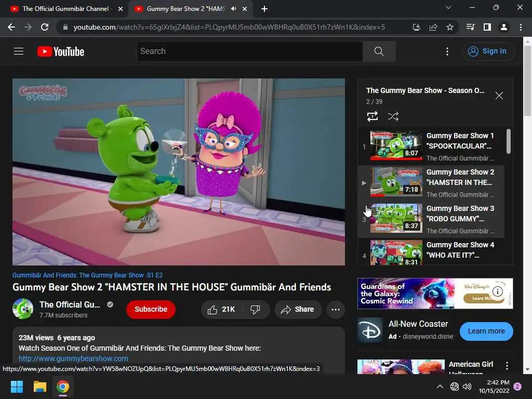
Task: Click the install/download icon in the address bar
Action: point(417,27)
